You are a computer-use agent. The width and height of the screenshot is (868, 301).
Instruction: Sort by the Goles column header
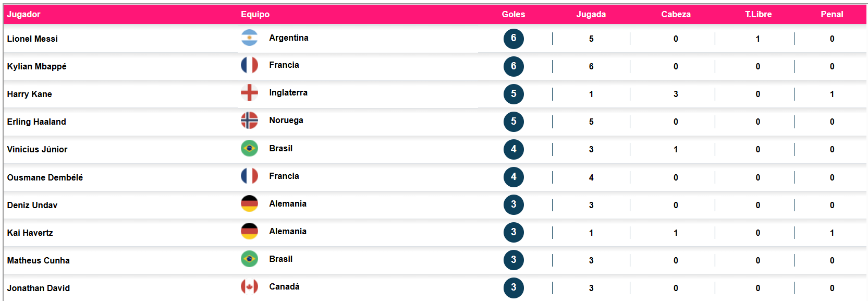click(x=514, y=15)
